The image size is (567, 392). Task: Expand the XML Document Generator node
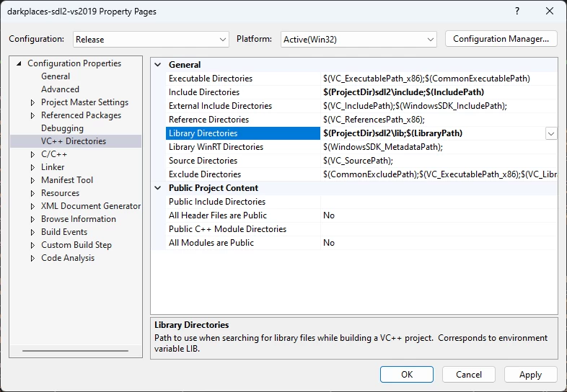pos(32,207)
